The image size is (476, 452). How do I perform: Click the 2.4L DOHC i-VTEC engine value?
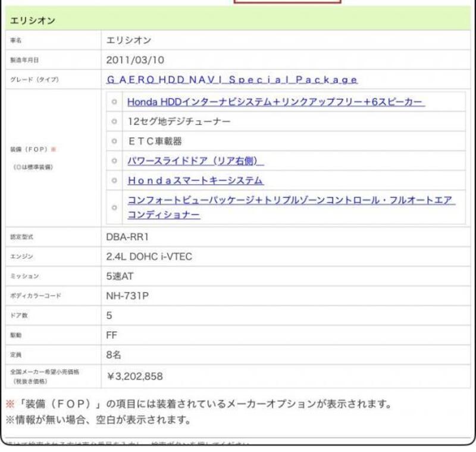149,256
